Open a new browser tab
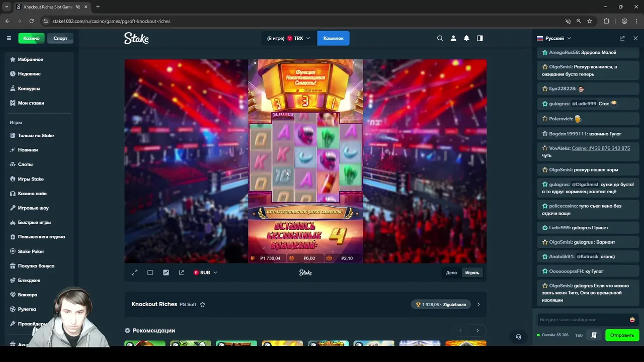 [98, 7]
